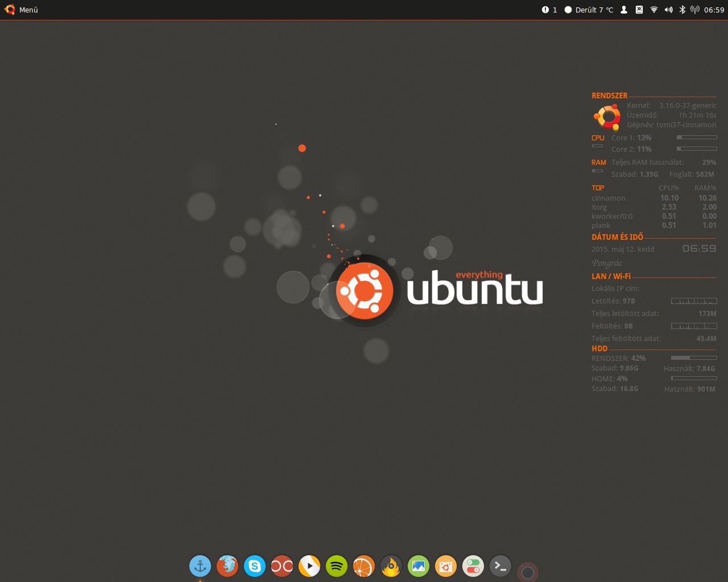Screen dimensions: 728x582
Task: Click the HOME: 4% label
Action: [610, 379]
